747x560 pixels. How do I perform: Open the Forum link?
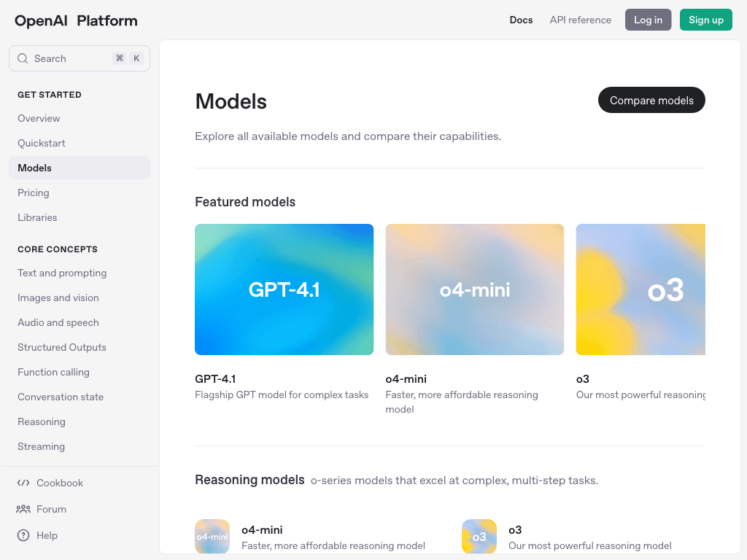tap(52, 509)
